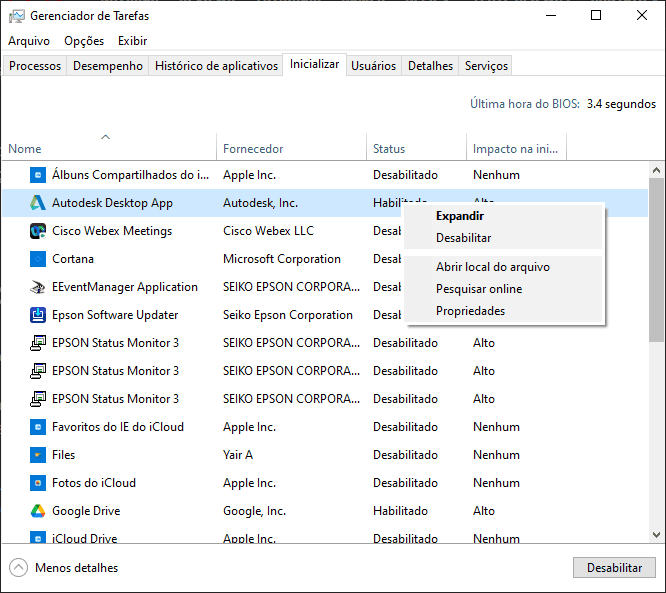The image size is (666, 593).
Task: Select the Álbuns Compartilhados row name
Action: tap(130, 175)
